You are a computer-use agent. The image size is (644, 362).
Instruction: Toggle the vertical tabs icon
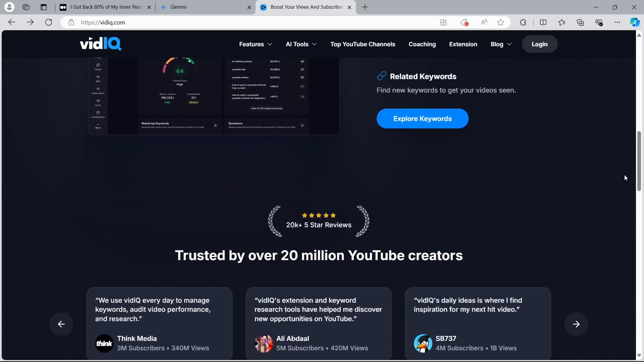pyautogui.click(x=44, y=7)
